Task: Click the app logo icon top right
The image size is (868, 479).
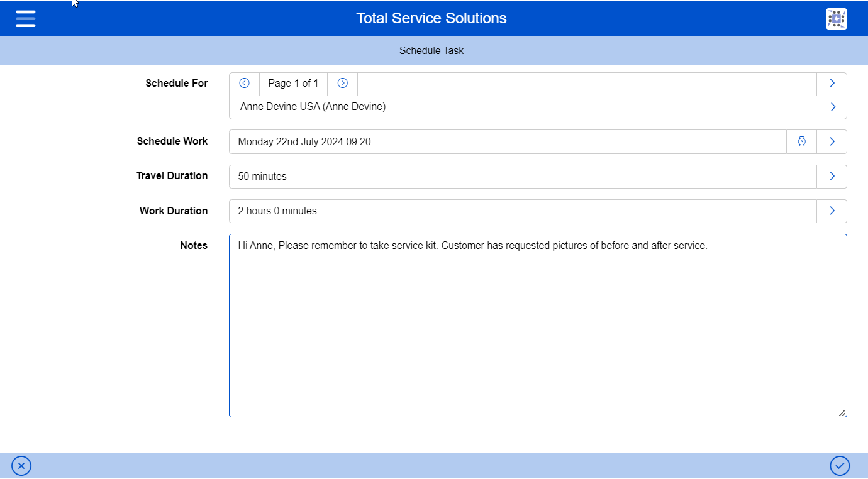Action: [836, 19]
